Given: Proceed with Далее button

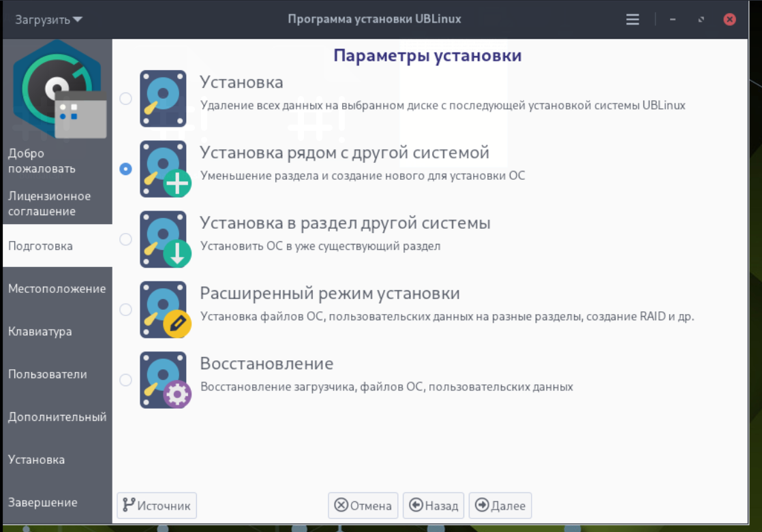Looking at the screenshot, I should coord(500,505).
